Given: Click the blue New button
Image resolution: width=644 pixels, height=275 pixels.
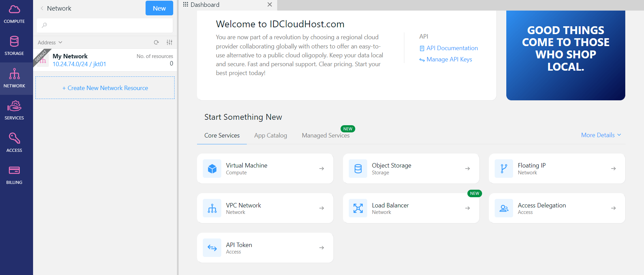Looking at the screenshot, I should [x=159, y=8].
